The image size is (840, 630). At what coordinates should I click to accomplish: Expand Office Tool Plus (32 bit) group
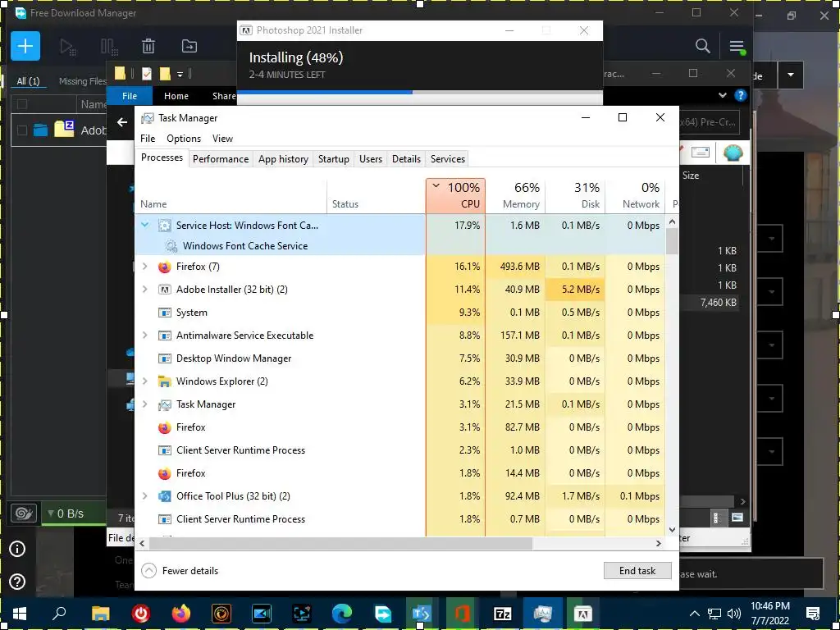(x=145, y=496)
